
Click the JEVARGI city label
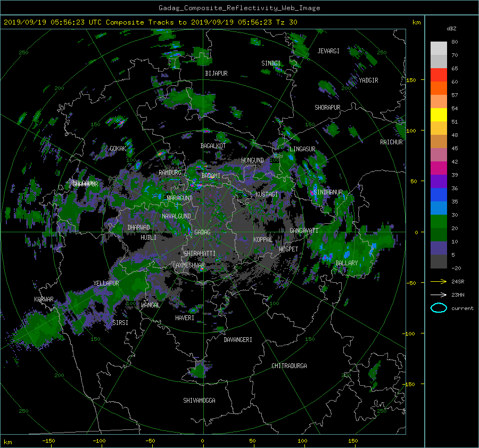click(x=328, y=51)
